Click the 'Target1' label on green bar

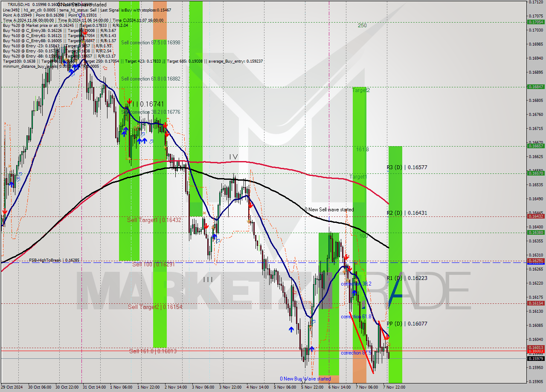[x=358, y=176]
